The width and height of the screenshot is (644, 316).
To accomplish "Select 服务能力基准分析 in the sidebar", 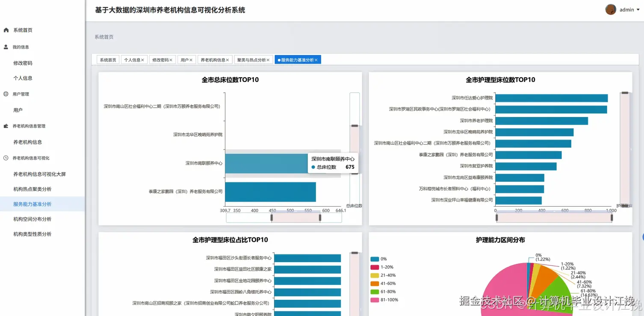I will [42, 204].
